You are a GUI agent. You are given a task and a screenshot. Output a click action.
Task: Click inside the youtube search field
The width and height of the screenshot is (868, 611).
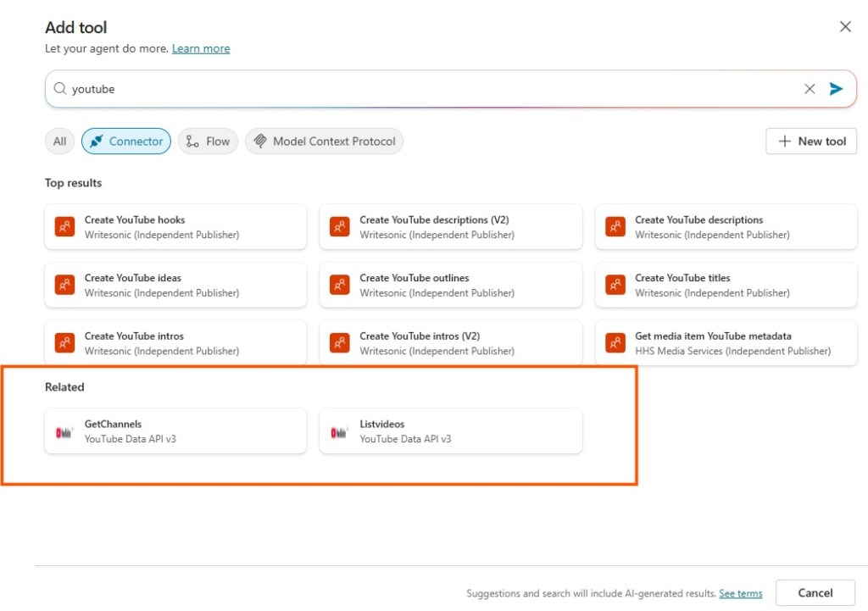tap(424, 89)
